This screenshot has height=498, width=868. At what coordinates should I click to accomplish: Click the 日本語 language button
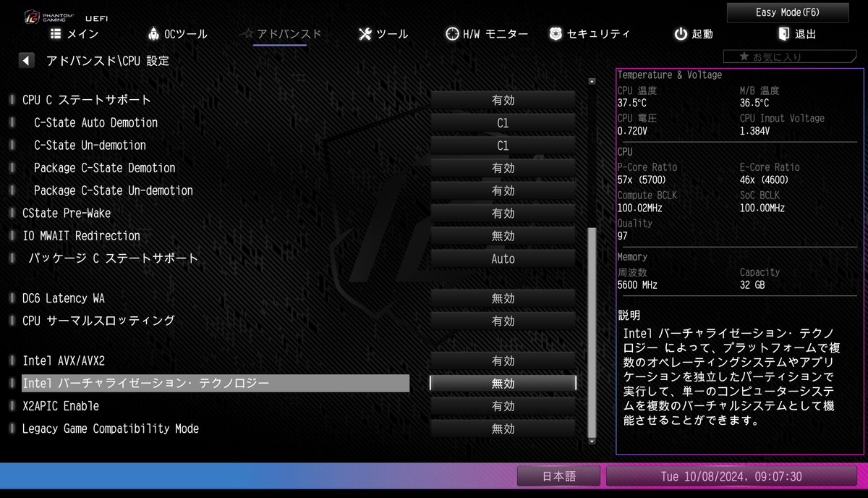558,476
